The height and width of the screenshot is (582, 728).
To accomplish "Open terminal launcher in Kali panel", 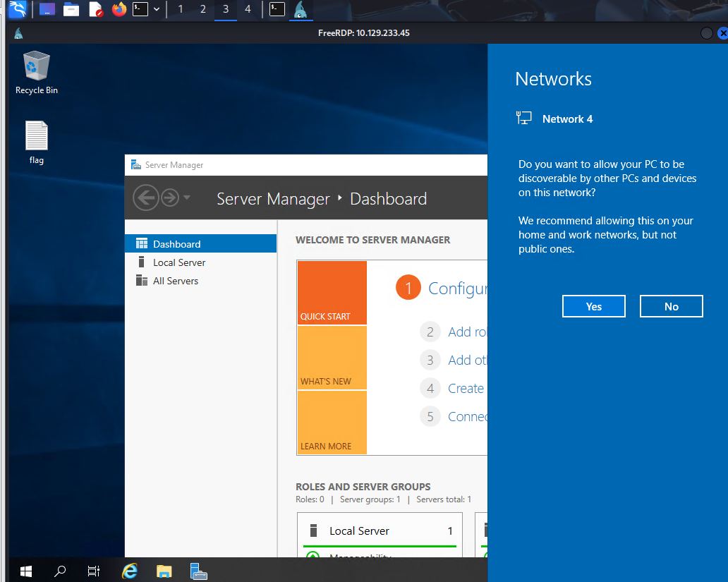I will point(140,9).
